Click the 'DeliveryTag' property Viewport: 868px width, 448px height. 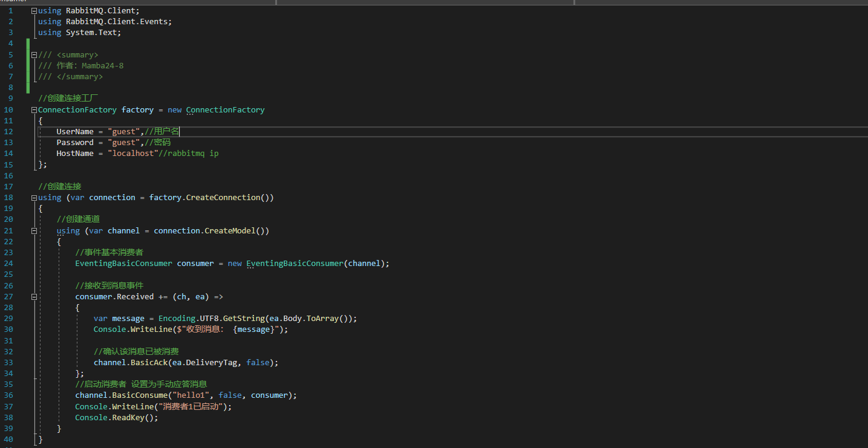[x=212, y=362]
